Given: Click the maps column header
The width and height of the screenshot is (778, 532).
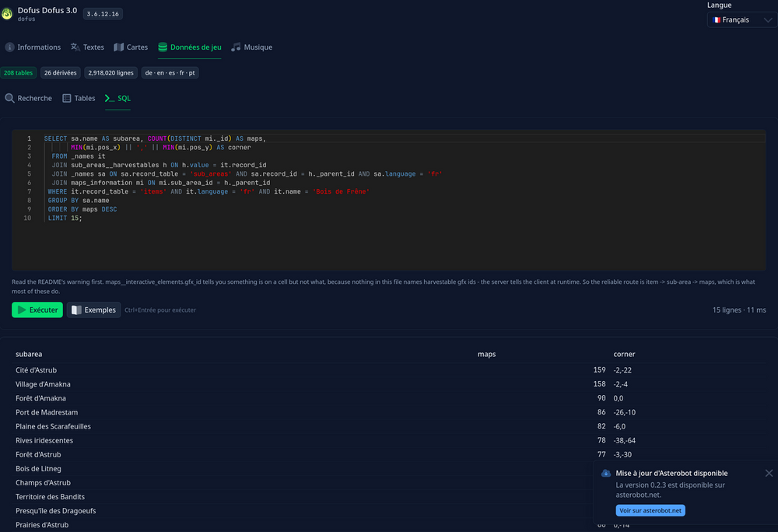Looking at the screenshot, I should coord(487,354).
